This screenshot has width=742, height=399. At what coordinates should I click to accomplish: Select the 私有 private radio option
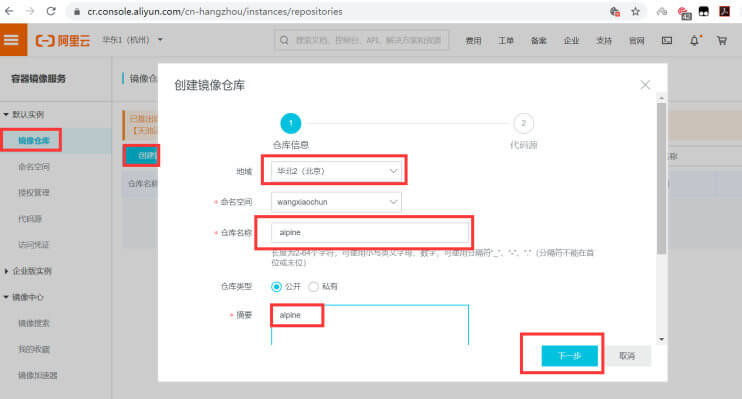[x=313, y=286]
